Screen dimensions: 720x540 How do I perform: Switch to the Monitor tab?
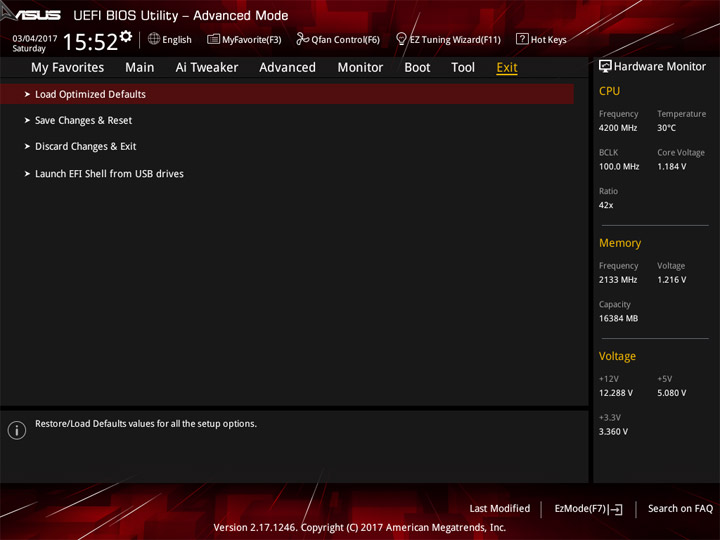click(360, 68)
